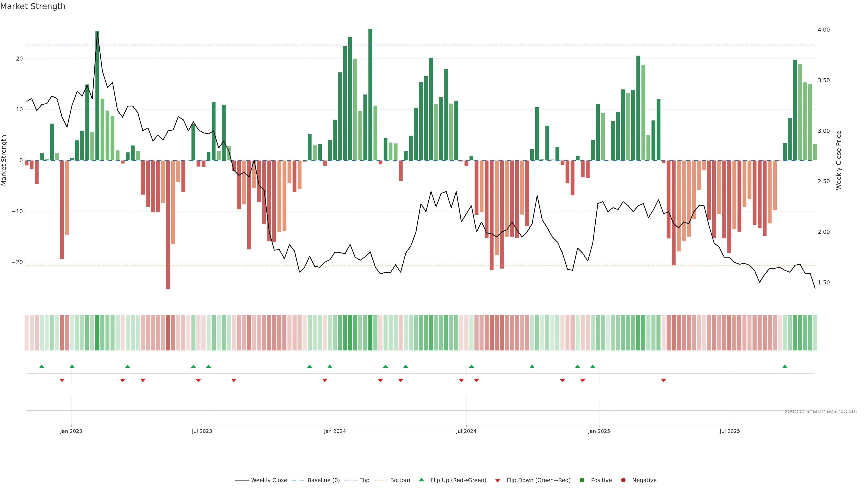Viewport: 868px width, 488px height.
Task: Click the 4.00 tick on right price axis
Action: click(823, 30)
